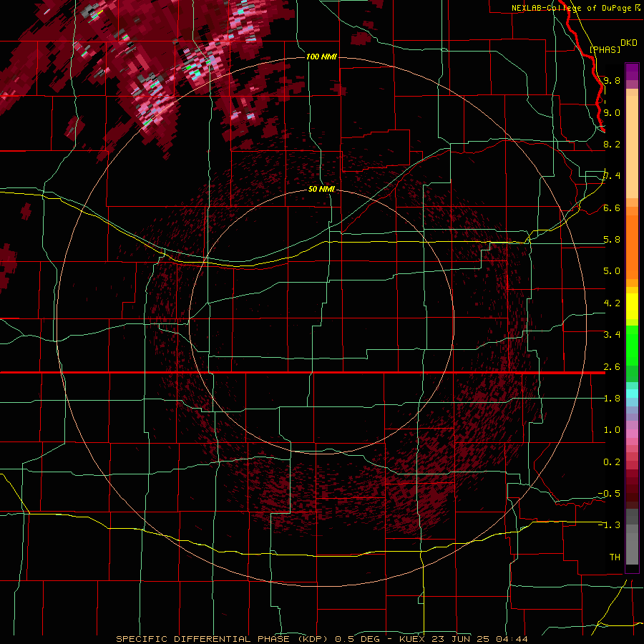644x644 pixels.
Task: Click the 5.8 scale value
Action: tap(612, 240)
